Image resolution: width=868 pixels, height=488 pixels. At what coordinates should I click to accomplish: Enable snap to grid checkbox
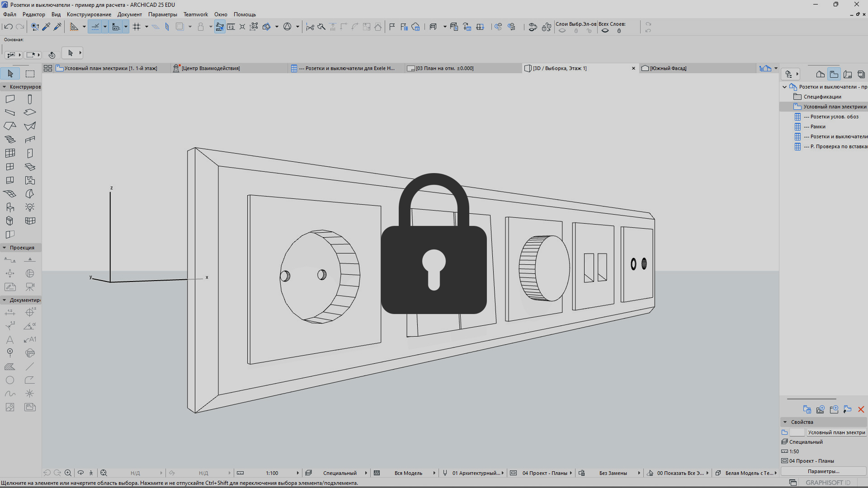coord(137,27)
